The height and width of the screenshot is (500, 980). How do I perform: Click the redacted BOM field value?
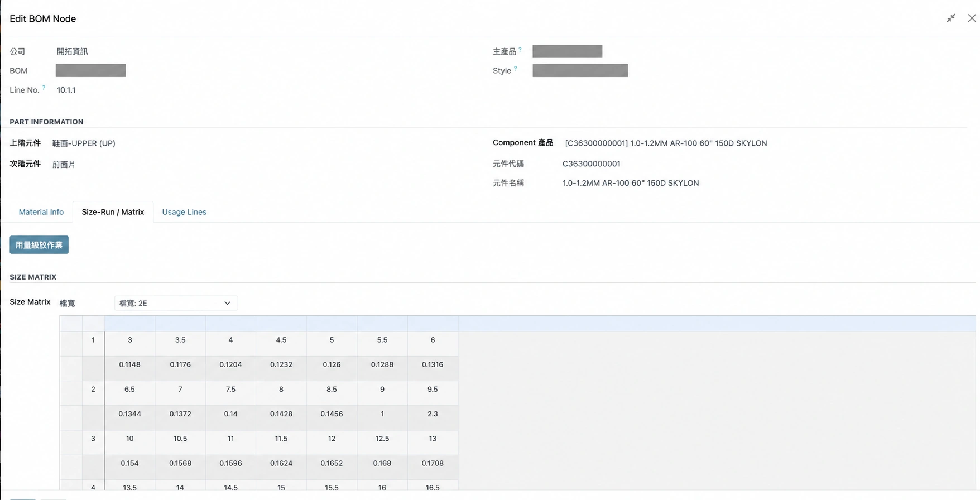[90, 70]
